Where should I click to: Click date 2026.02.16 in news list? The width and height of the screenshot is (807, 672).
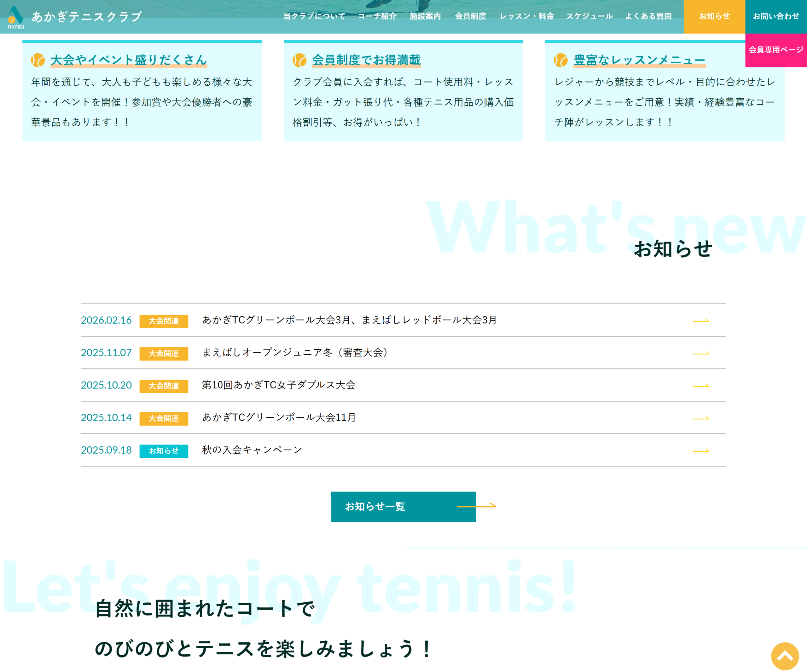tap(106, 320)
